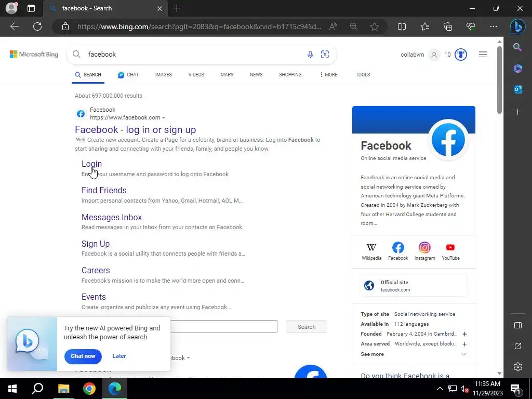This screenshot has width=532, height=399.
Task: Open Read aloud icon in address bar
Action: 333,26
